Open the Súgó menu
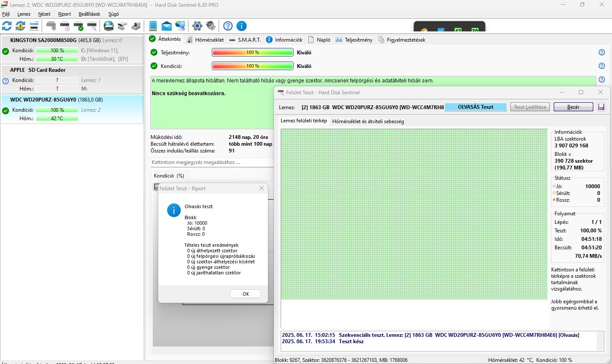Image resolution: width=612 pixels, height=364 pixels. pyautogui.click(x=114, y=14)
